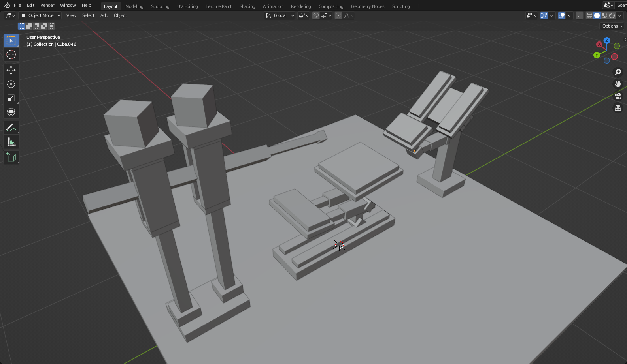Open the Object Mode dropdown
Screen dimensions: 627x364
[40, 15]
